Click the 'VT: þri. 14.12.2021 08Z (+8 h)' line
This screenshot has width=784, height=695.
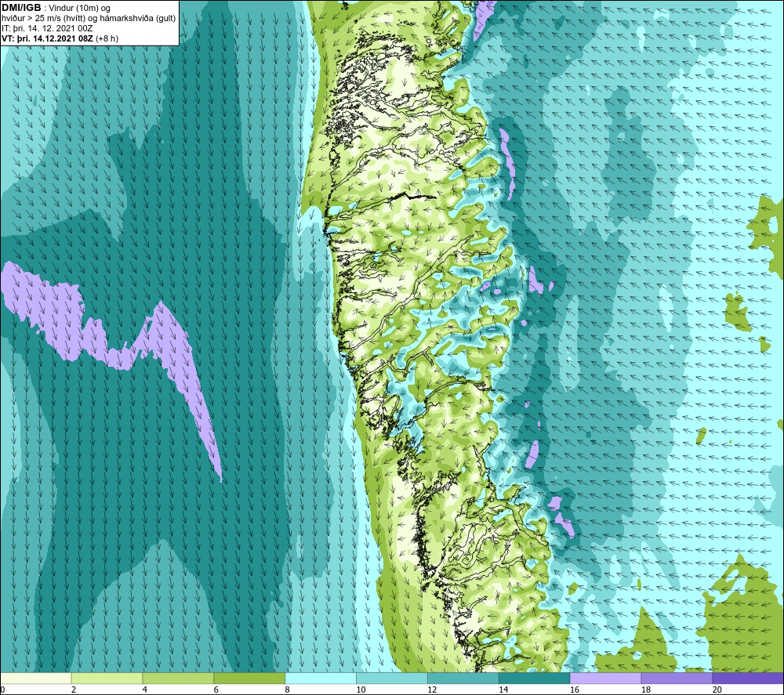60,38
